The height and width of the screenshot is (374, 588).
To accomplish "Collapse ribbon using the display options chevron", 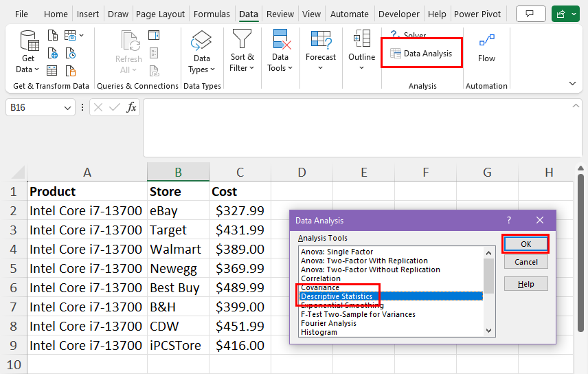I will (x=573, y=83).
